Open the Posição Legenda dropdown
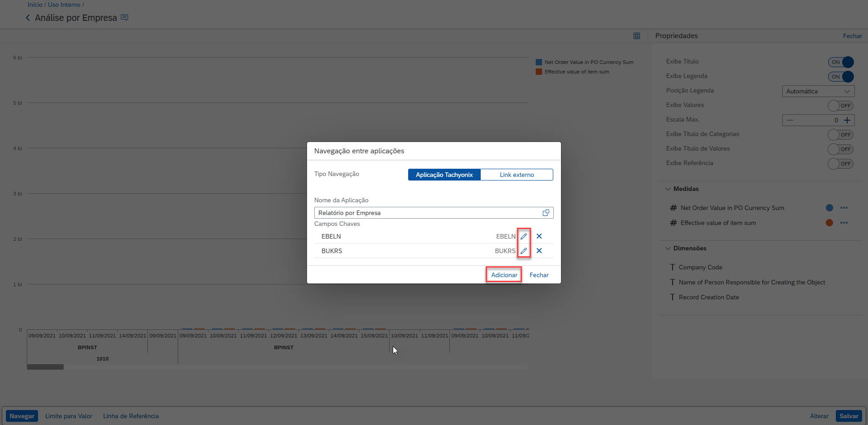This screenshot has width=868, height=425. tap(818, 91)
